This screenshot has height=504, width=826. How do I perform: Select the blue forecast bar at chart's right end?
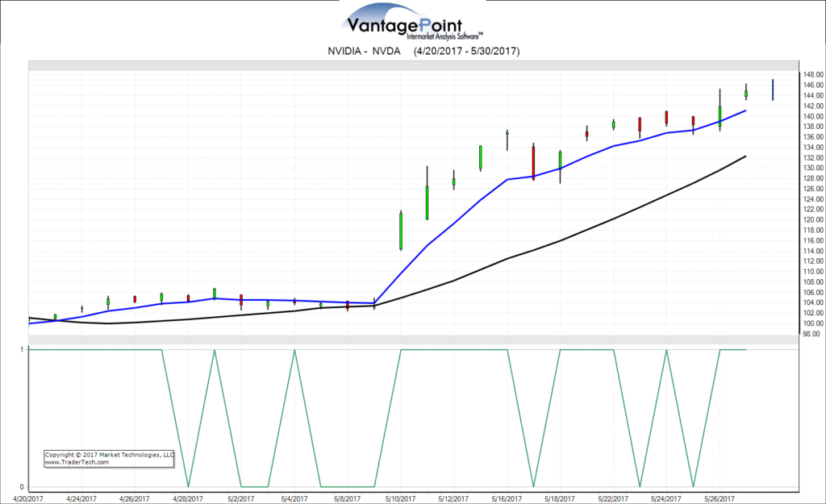click(x=773, y=90)
